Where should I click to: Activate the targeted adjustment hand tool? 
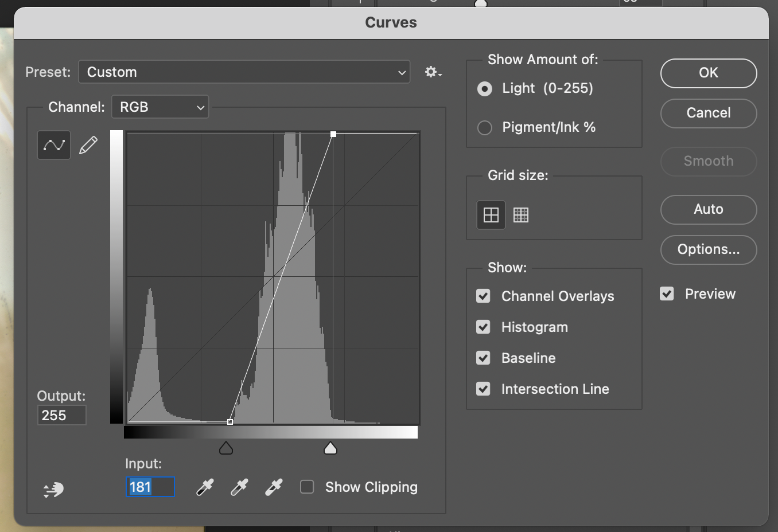pyautogui.click(x=52, y=489)
